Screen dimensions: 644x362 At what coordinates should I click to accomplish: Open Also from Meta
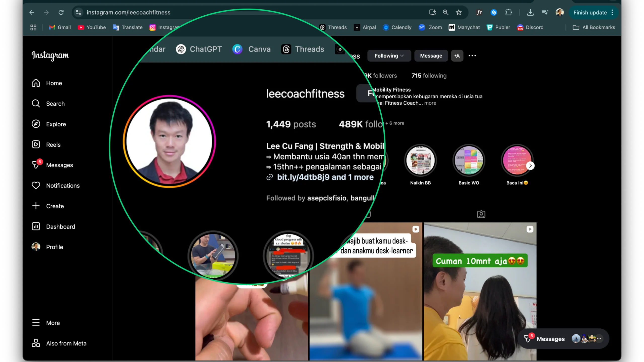click(59, 343)
